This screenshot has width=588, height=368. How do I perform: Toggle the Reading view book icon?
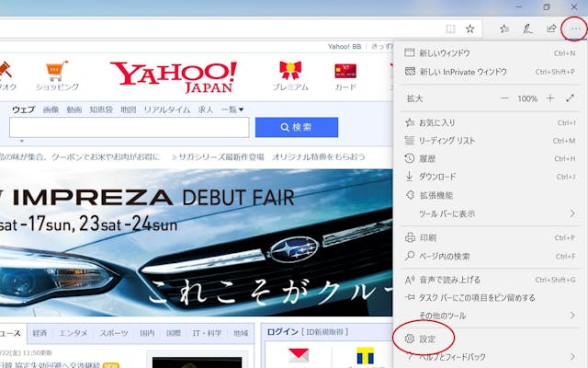[450, 29]
